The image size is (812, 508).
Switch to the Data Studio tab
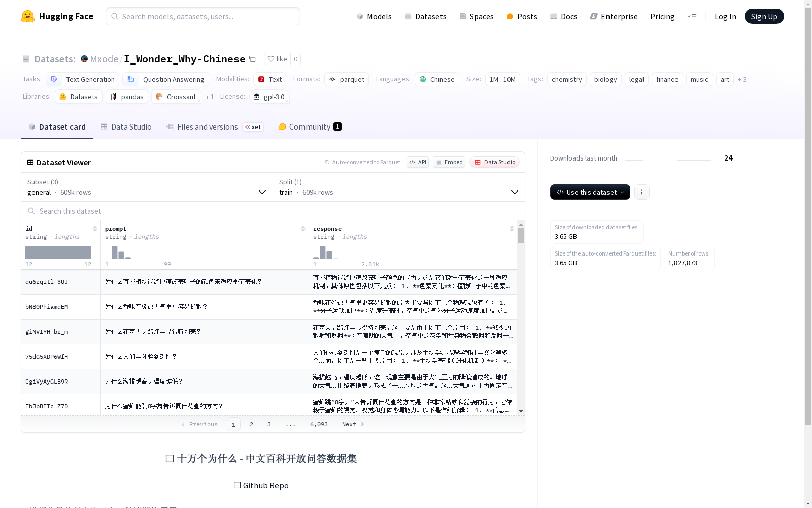[x=126, y=127]
